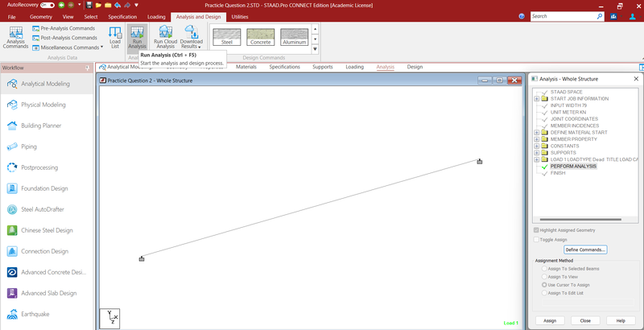Screen dimensions: 644x330
Task: Expand DEFINE MATERIAL START tree node
Action: 537,133
